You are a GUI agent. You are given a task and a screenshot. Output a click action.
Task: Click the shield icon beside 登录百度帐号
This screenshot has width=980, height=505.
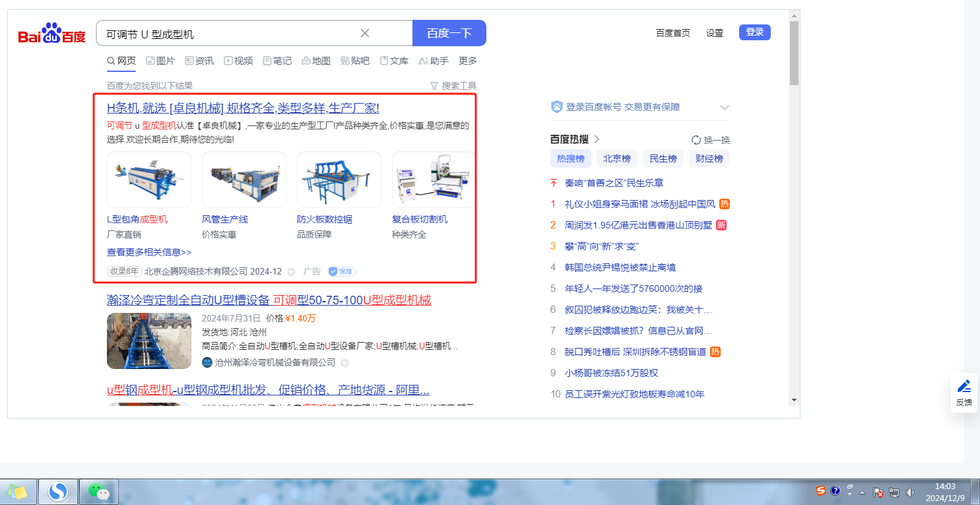click(x=557, y=107)
